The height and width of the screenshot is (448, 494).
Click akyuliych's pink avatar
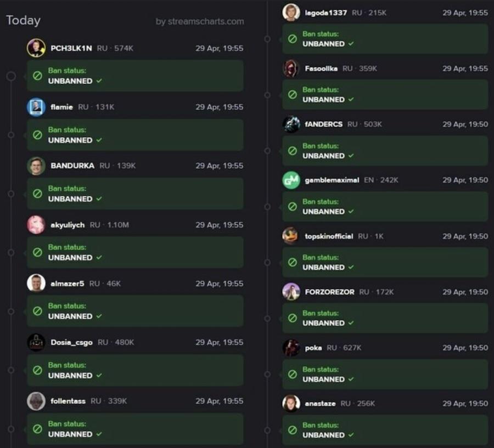coord(36,224)
